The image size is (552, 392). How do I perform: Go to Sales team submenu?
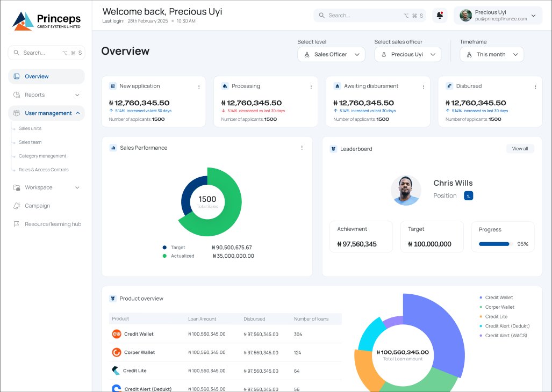pyautogui.click(x=30, y=142)
